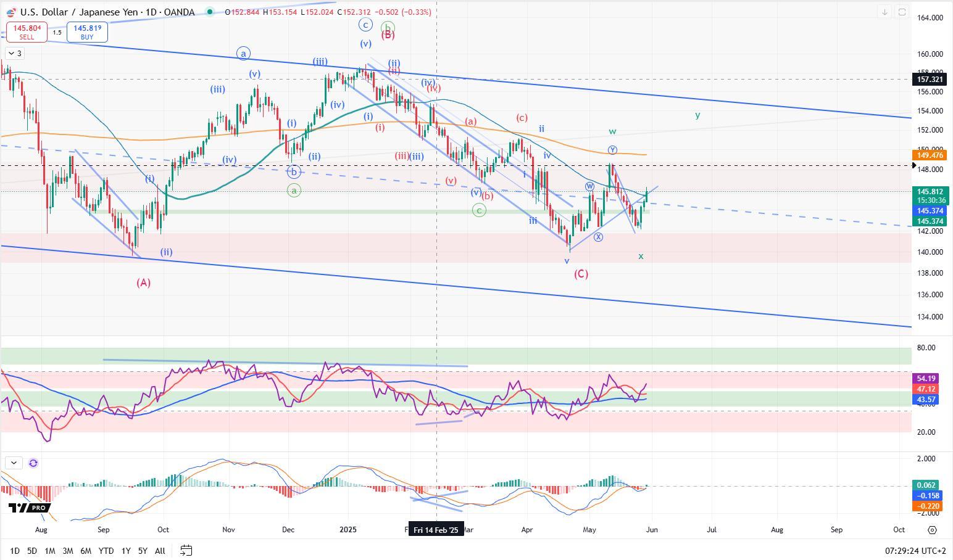Click the BUY 145.819 button
The image size is (953, 560).
point(87,32)
